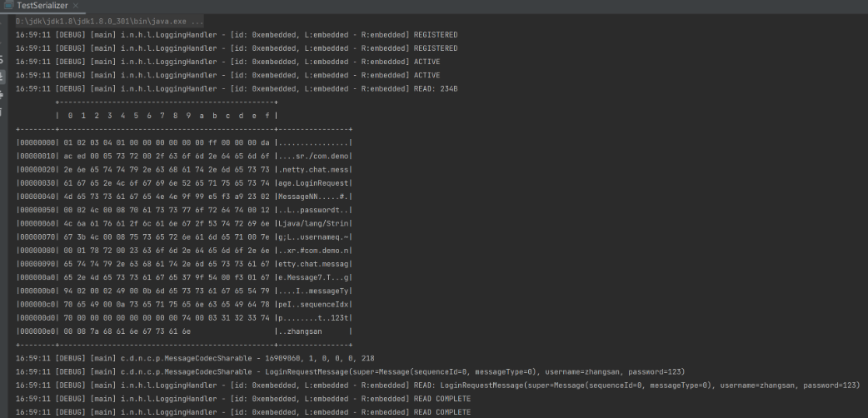Click the hex row ending with zhangsan

(183, 331)
